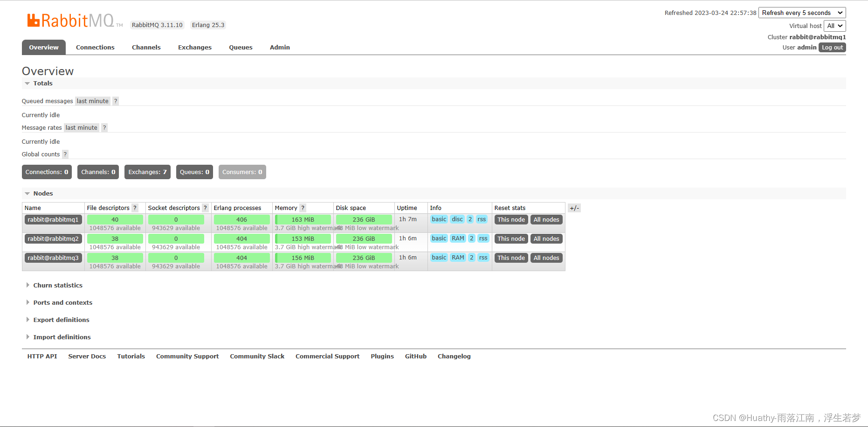
Task: Click the RAM tag on rabbitmq2
Action: pos(458,238)
